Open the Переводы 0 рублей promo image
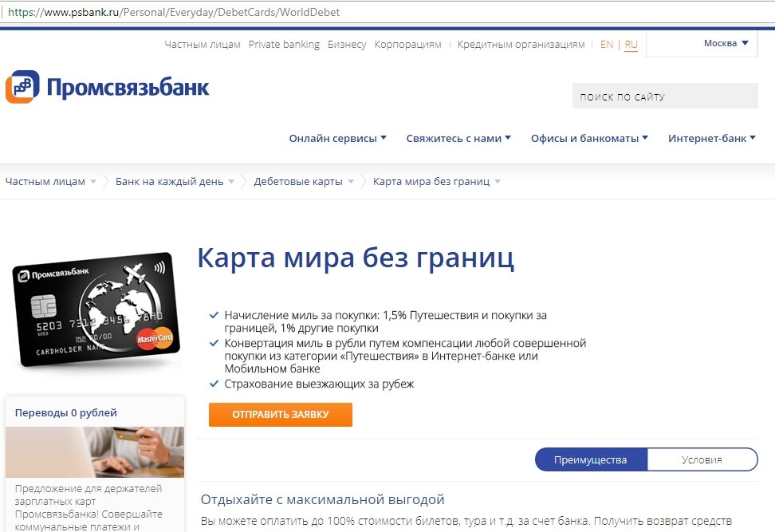The image size is (775, 532). point(95,452)
